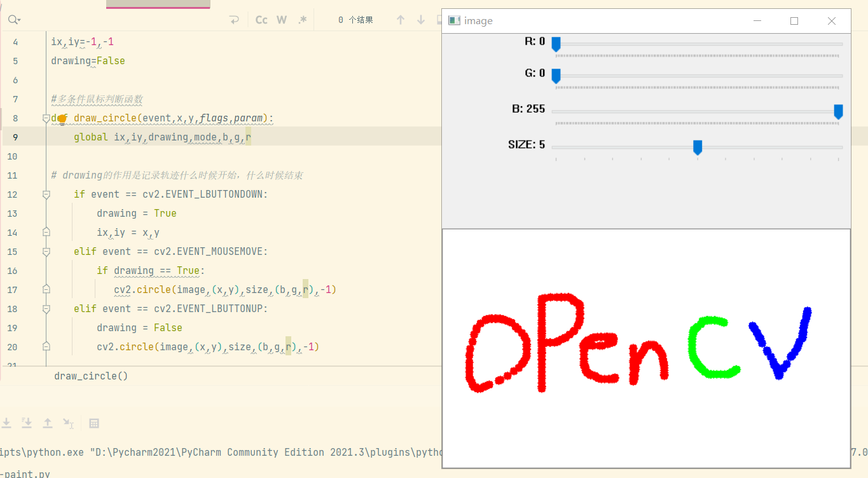The image size is (868, 478).
Task: Click cv2.circle call on line 17
Action: (225, 290)
